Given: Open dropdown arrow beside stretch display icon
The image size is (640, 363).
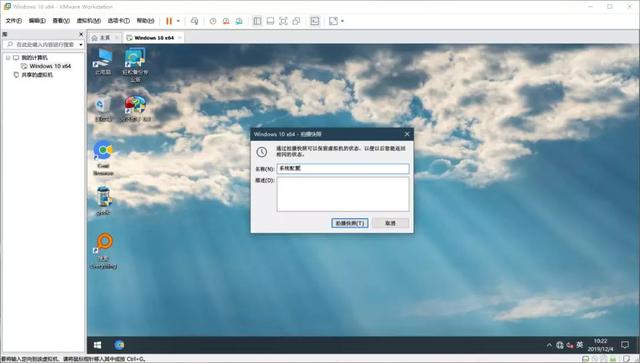Looking at the screenshot, I should pyautogui.click(x=342, y=21).
